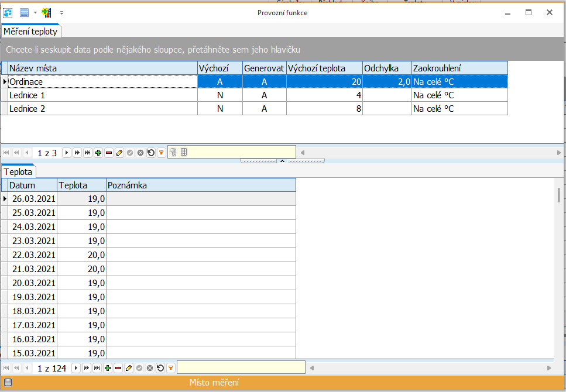Click the Odchylka value 2,0 for Ordinace

click(x=387, y=81)
